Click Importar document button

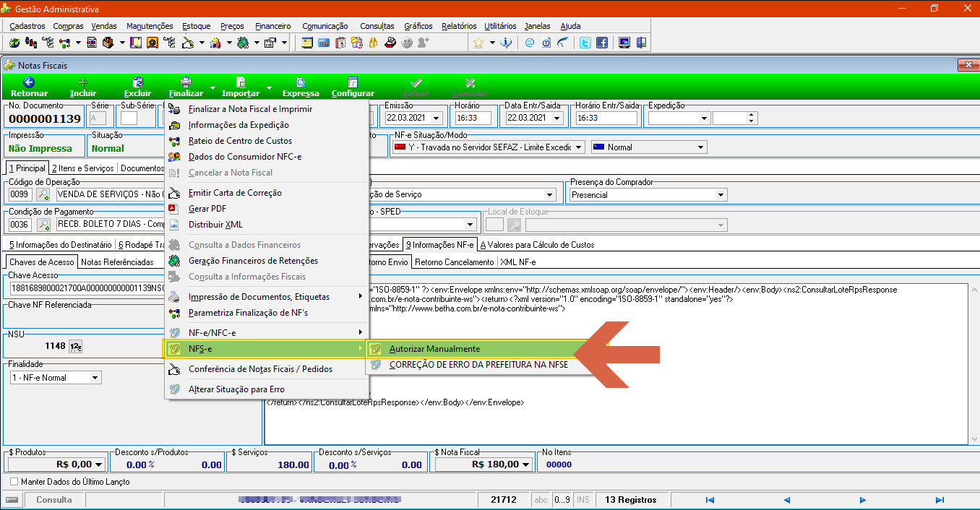[241, 87]
